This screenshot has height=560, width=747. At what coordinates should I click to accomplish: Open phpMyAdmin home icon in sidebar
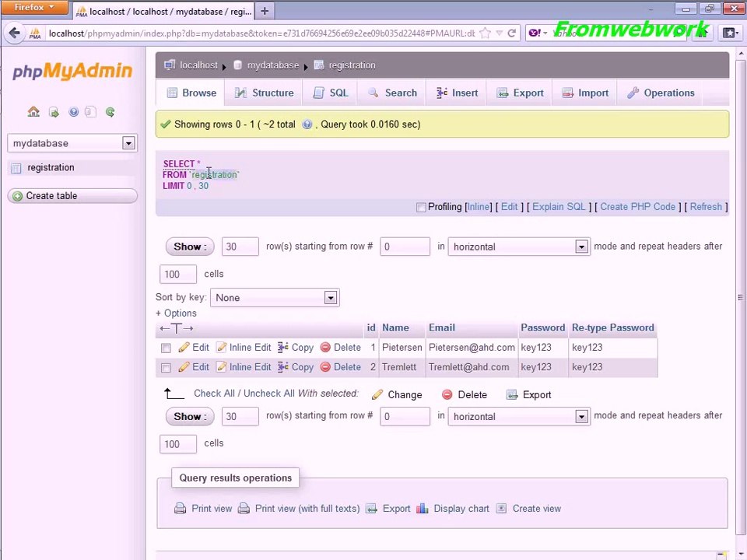(33, 112)
